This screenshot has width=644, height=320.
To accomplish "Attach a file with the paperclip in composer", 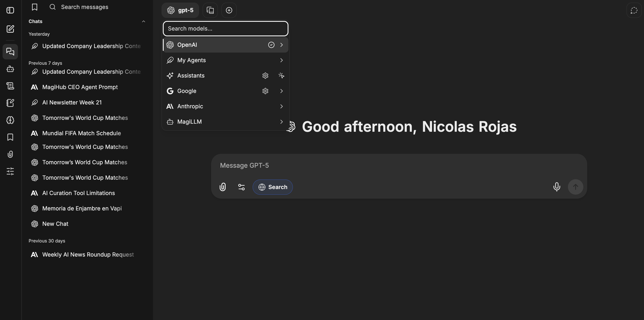I will click(x=222, y=187).
